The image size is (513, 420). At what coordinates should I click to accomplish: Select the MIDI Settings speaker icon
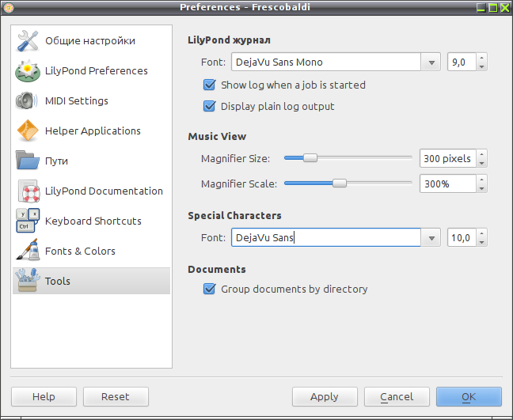(27, 100)
